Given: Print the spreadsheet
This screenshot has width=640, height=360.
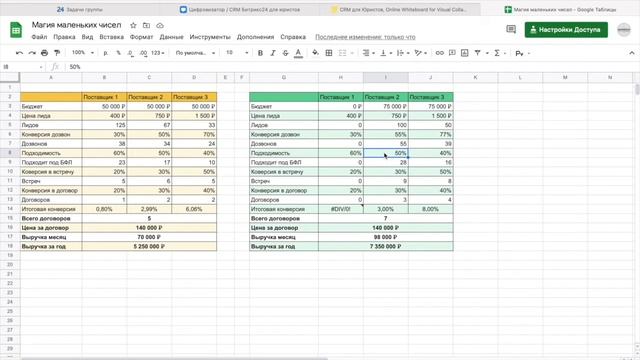Looking at the screenshot, I should pyautogui.click(x=44, y=53).
